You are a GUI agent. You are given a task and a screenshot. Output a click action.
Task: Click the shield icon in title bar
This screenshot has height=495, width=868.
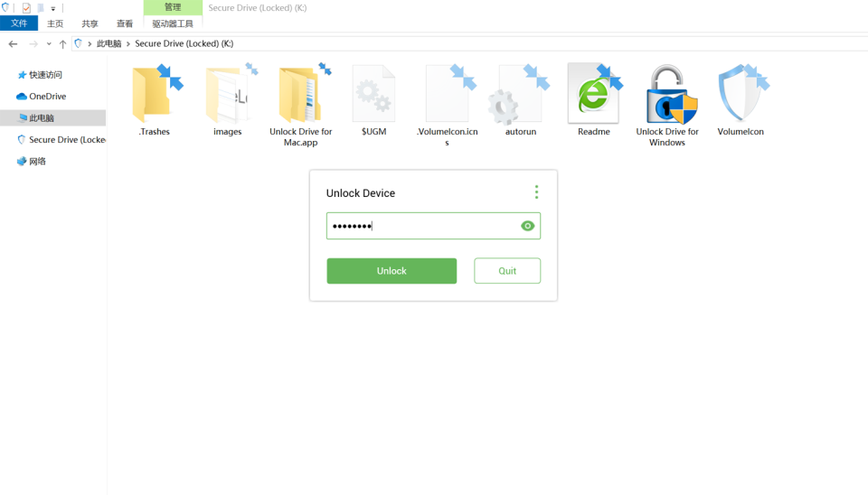pyautogui.click(x=5, y=8)
